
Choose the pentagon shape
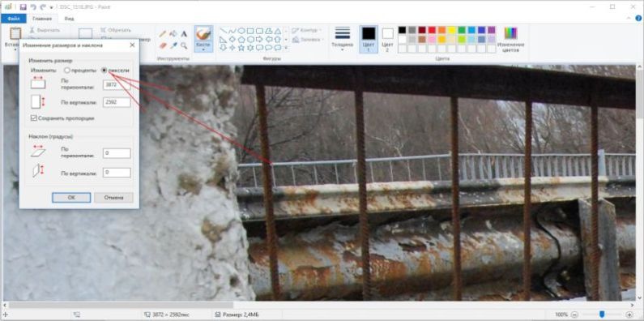coord(241,40)
